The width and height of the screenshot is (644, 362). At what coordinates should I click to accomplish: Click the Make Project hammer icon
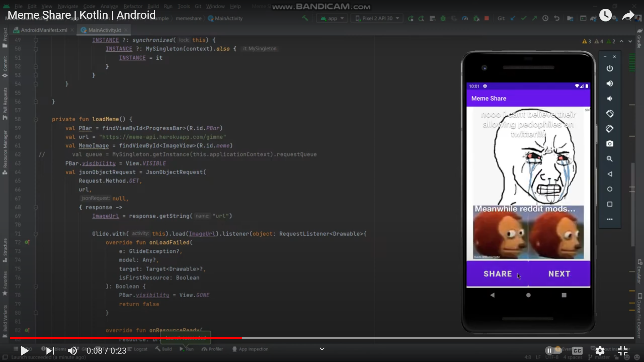point(305,18)
